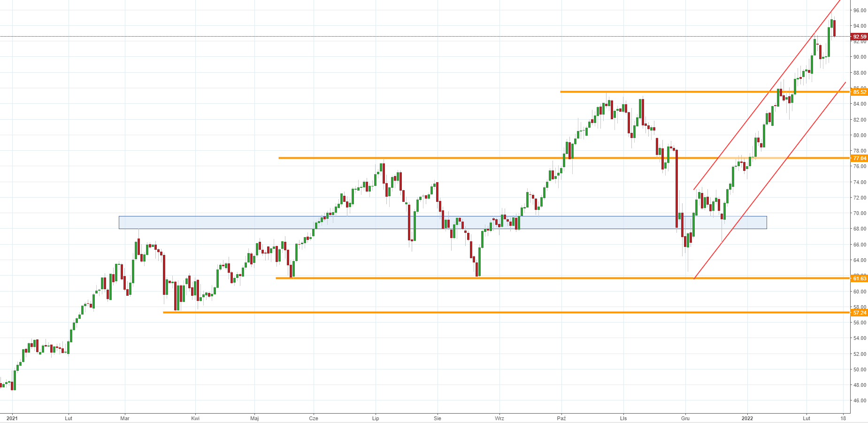The height and width of the screenshot is (423, 868).
Task: Select the blue shaded rectangle zone
Action: tap(443, 223)
